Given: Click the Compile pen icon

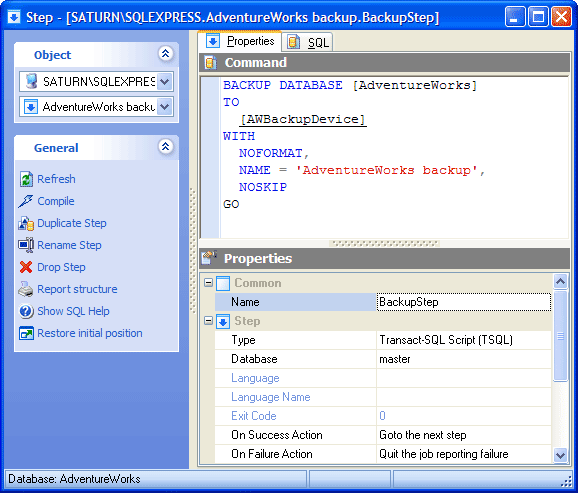Looking at the screenshot, I should pos(26,201).
